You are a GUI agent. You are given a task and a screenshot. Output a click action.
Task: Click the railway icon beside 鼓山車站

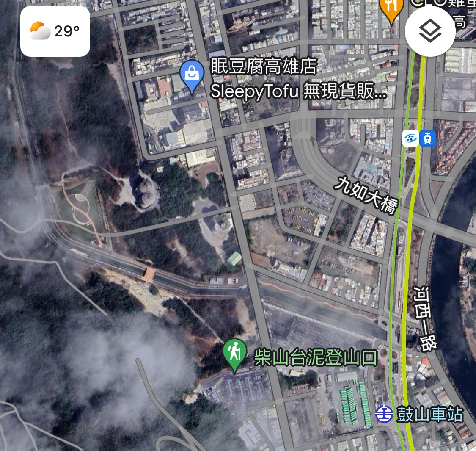[384, 414]
